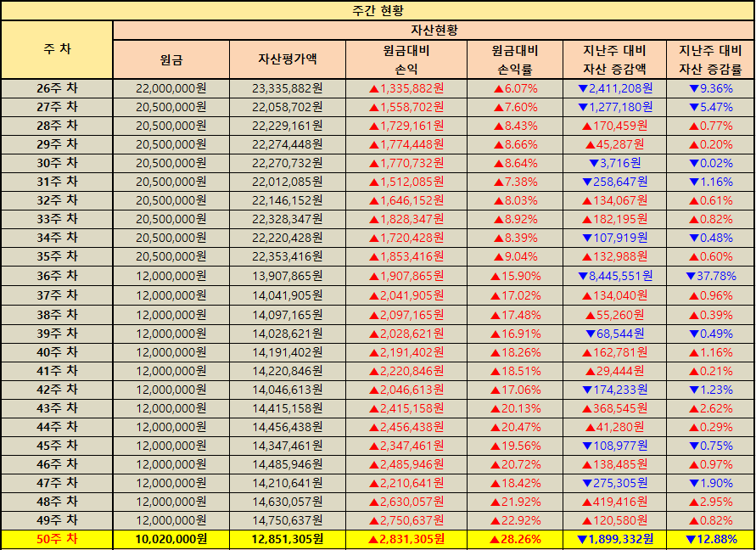Select the '자산현황' merged header cell

click(434, 30)
